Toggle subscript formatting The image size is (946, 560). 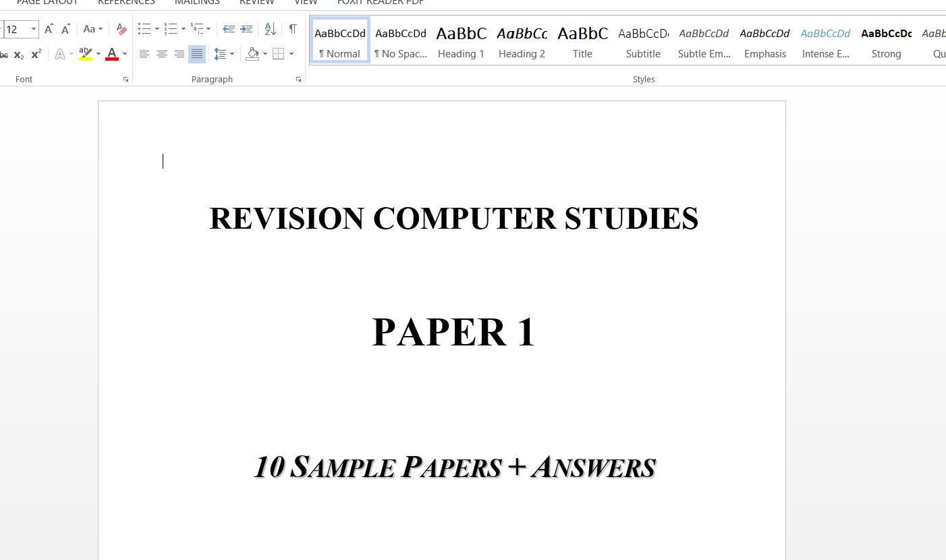click(x=19, y=54)
